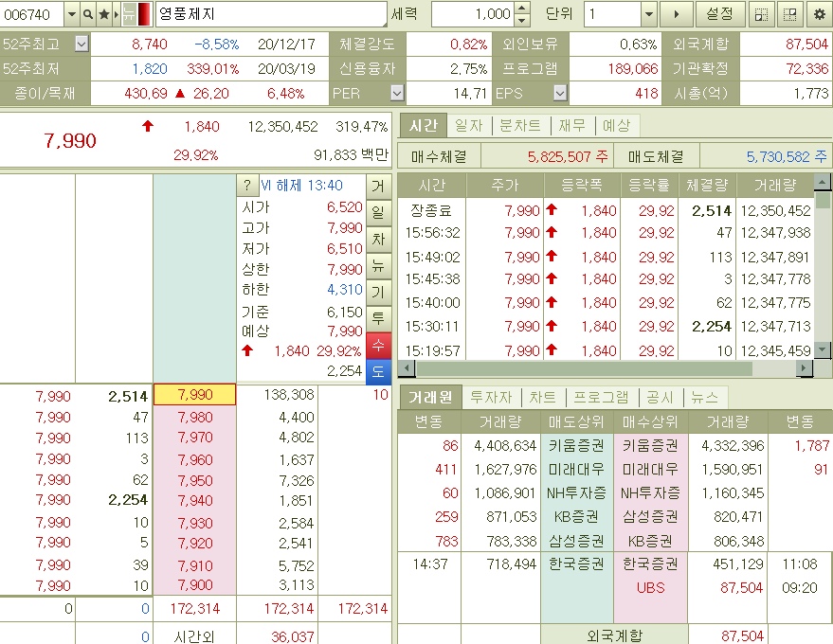The image size is (833, 644).
Task: Click the vertical scrollbar thumb of time table
Action: (822, 201)
